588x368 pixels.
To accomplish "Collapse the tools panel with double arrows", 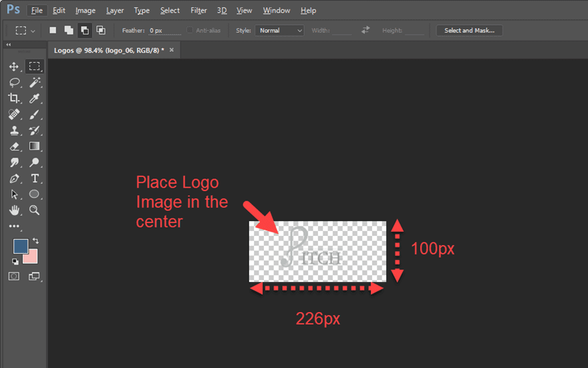I will point(8,45).
